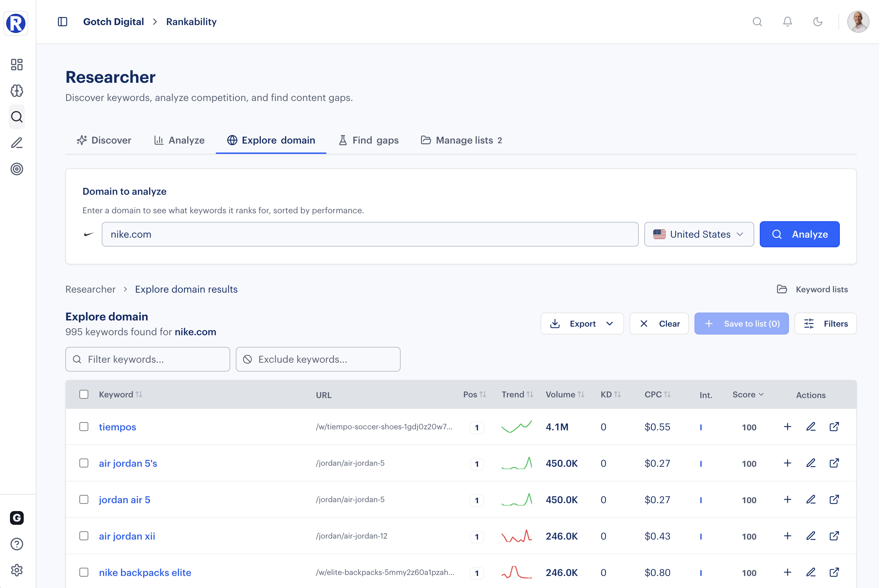This screenshot has height=588, width=879.
Task: Check the checkbox next to tiempos
Action: [x=84, y=427]
